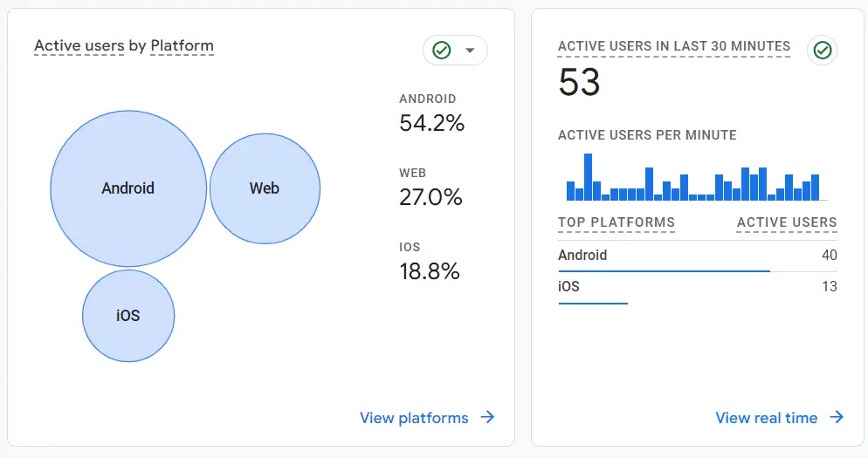Screen dimensions: 868x458
Task: Click the Active users per minute label
Action: (x=647, y=135)
